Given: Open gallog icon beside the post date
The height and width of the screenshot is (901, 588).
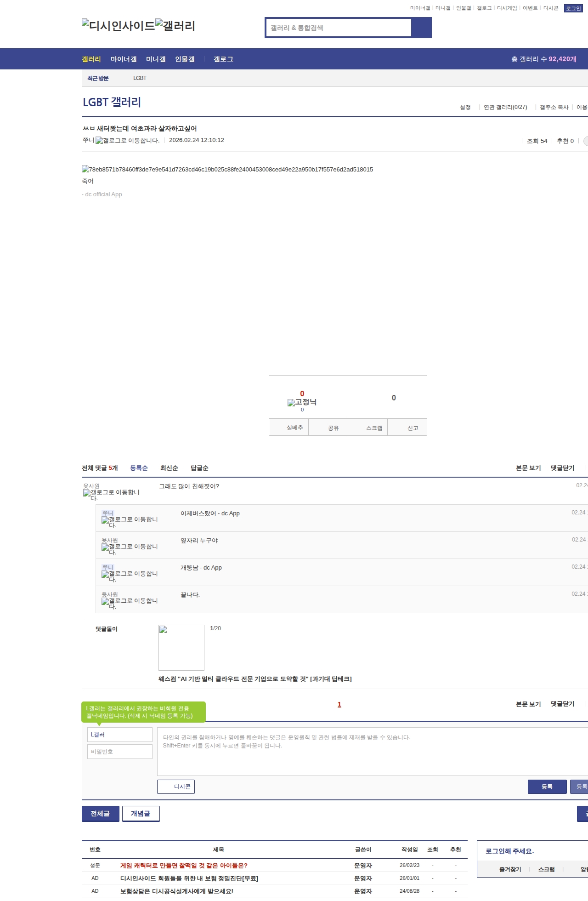Looking at the screenshot, I should 127,141.
